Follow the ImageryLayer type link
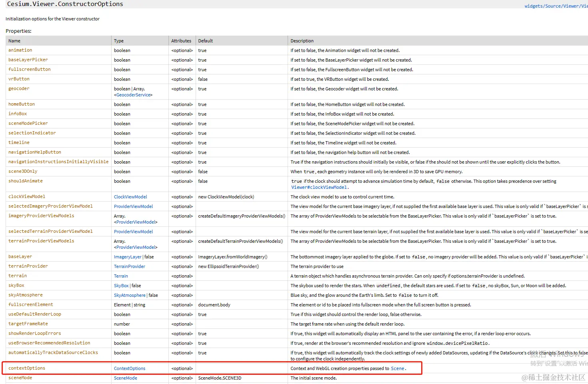The height and width of the screenshot is (384, 588). coord(128,257)
